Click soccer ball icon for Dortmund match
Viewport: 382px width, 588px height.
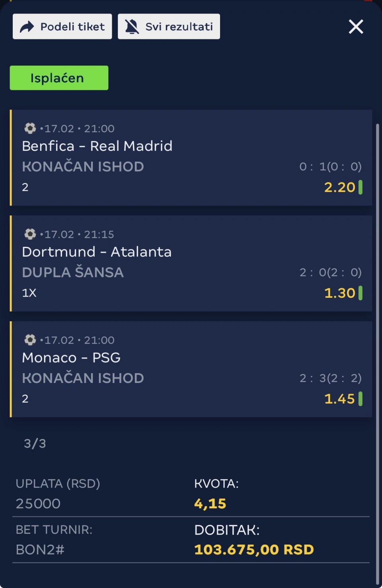(30, 234)
